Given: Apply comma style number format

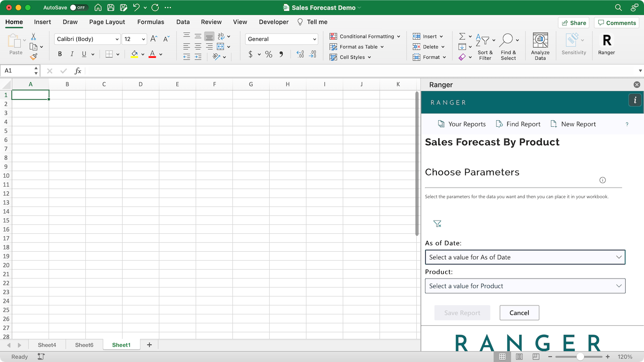Looking at the screenshot, I should point(281,54).
